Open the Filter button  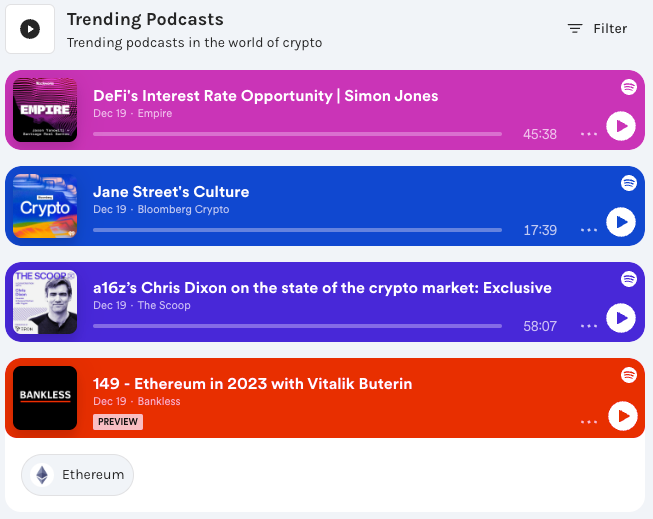click(x=597, y=29)
